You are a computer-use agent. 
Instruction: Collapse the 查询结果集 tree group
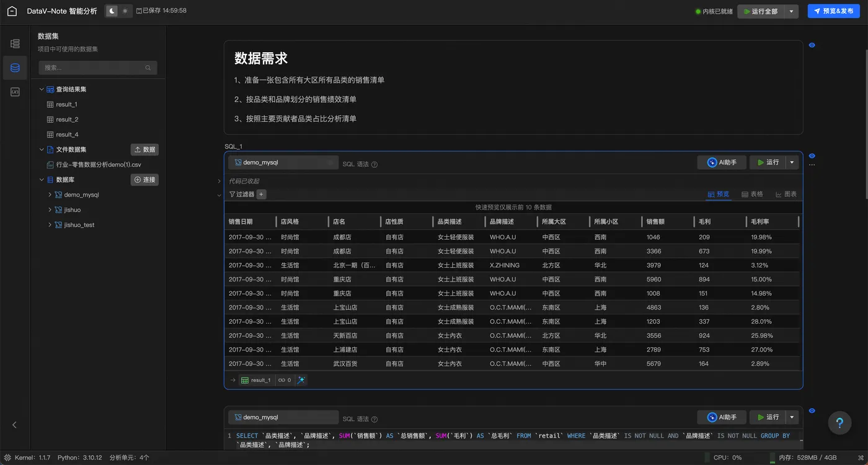pyautogui.click(x=42, y=89)
